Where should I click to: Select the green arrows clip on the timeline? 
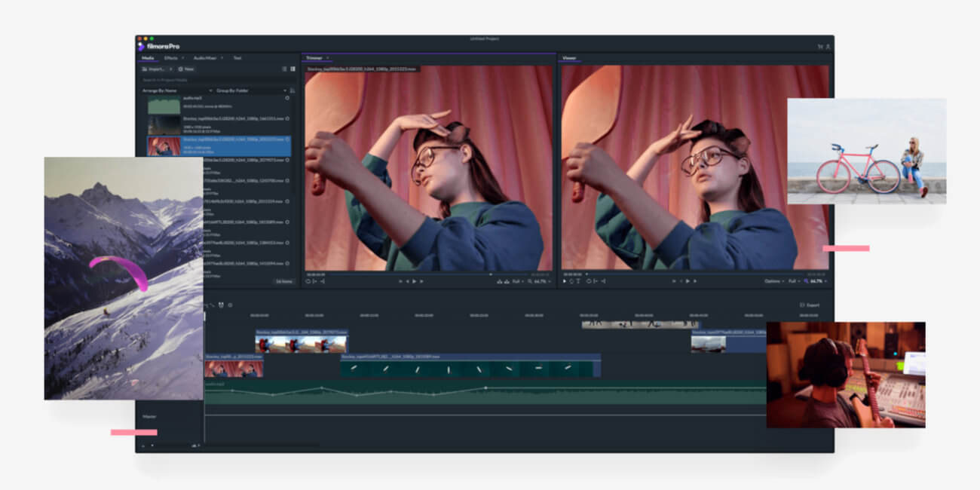pyautogui.click(x=469, y=369)
